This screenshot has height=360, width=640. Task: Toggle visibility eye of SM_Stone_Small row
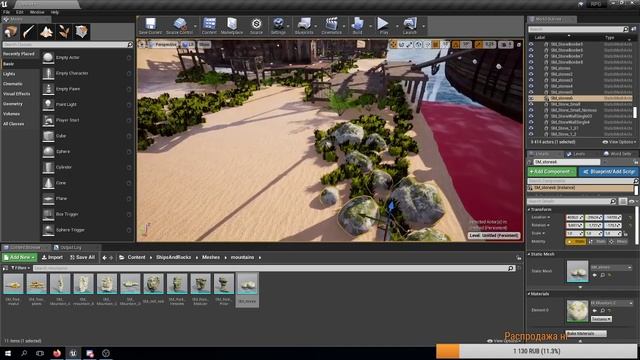531,104
